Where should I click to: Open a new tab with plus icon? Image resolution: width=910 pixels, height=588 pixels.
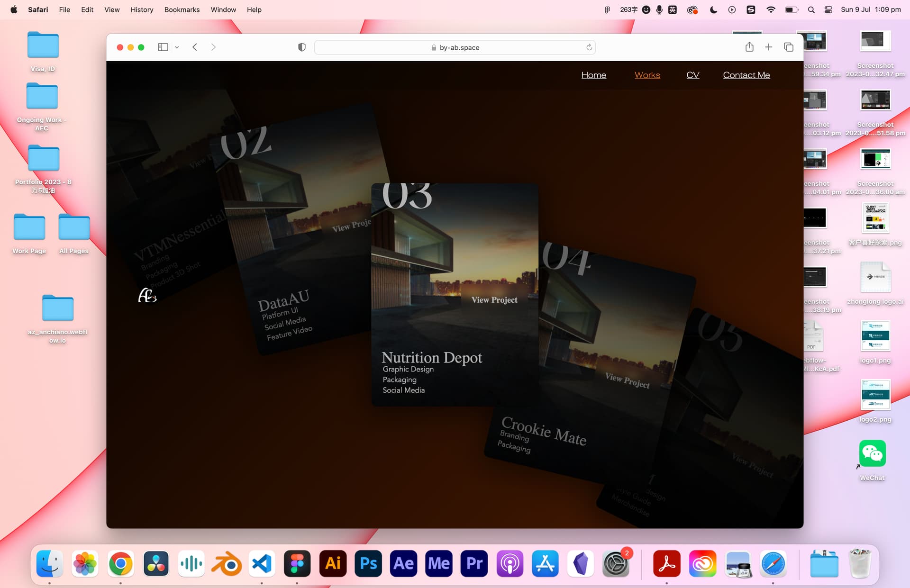(769, 47)
